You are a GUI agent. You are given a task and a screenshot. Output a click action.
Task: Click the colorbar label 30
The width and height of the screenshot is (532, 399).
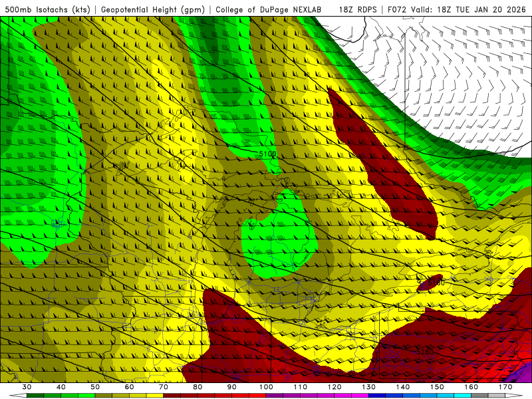tap(27, 387)
